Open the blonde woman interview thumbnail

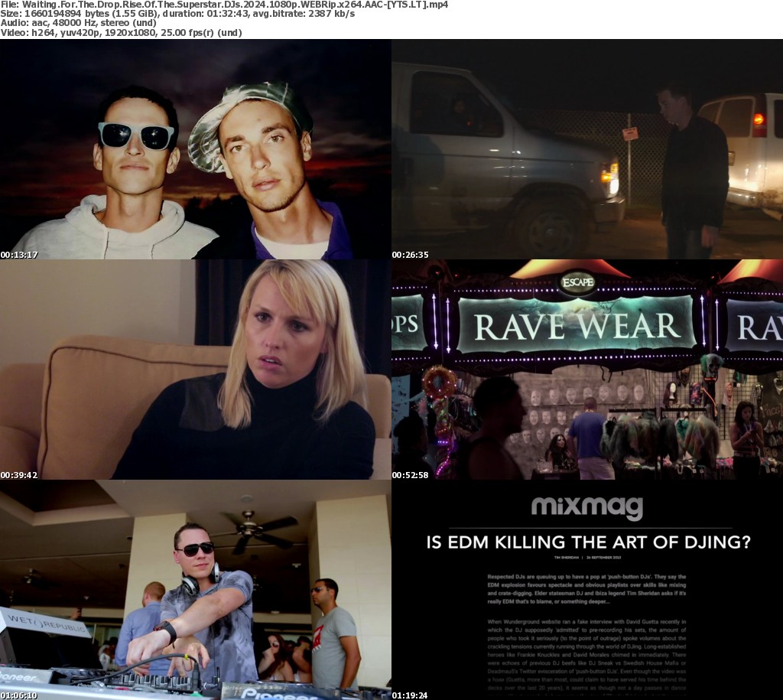(196, 370)
